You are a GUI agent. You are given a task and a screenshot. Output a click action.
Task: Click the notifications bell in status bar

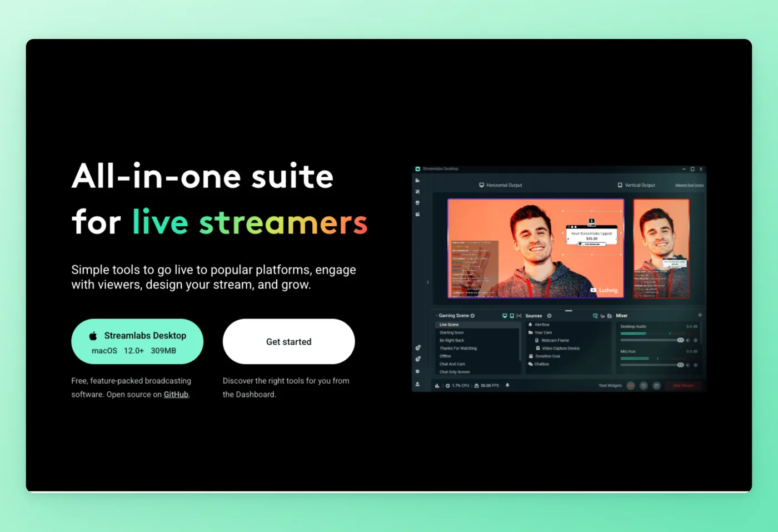[507, 385]
